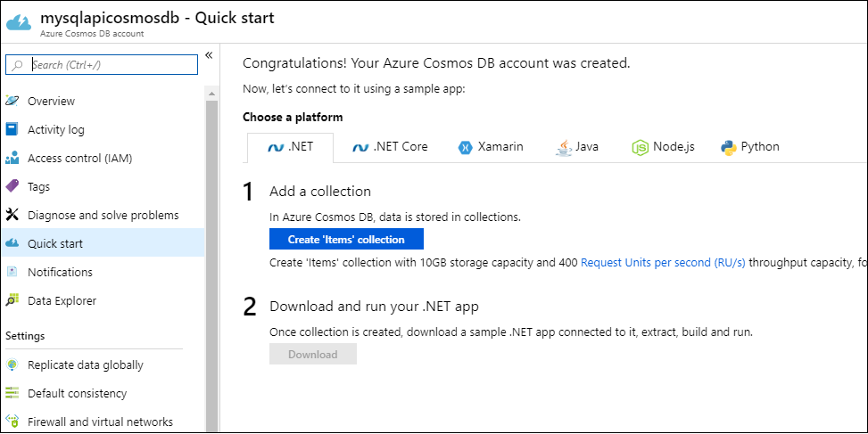Image resolution: width=868 pixels, height=434 pixels.
Task: Open the Request Units per second link
Action: [663, 263]
